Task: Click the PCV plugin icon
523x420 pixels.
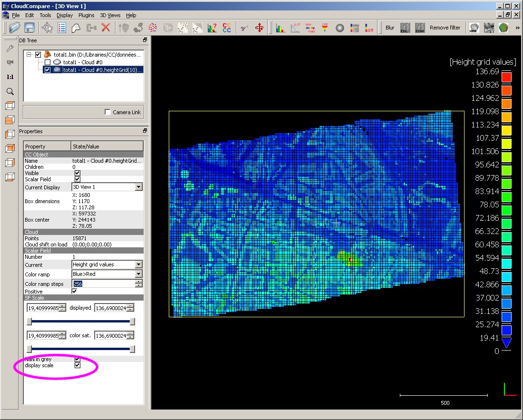Action: [x=489, y=28]
